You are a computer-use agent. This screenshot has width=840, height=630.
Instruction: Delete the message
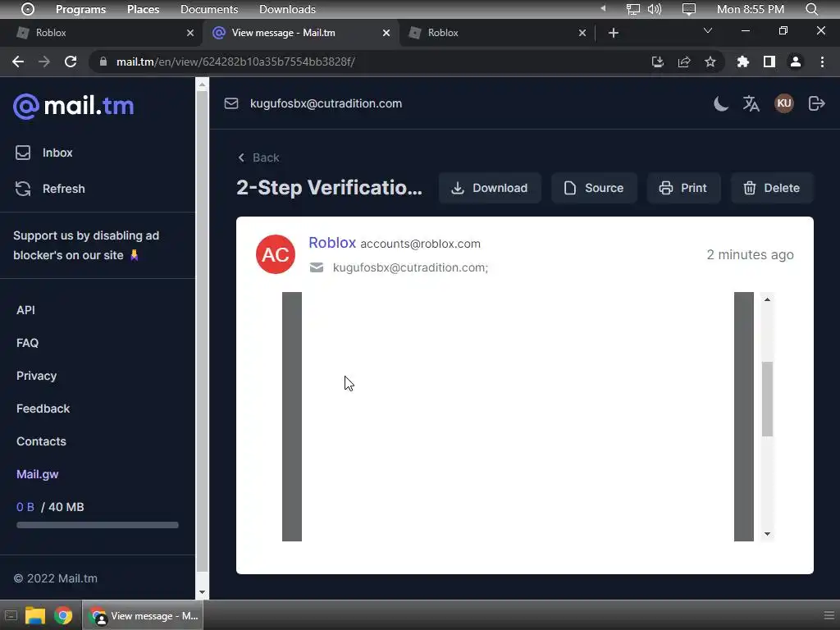(x=772, y=188)
